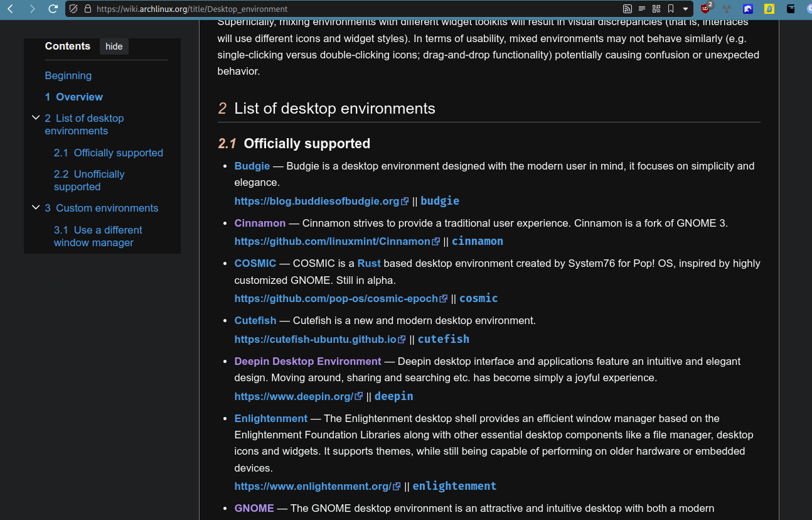The height and width of the screenshot is (520, 812).
Task: Open the GNOME wiki link
Action: (254, 508)
